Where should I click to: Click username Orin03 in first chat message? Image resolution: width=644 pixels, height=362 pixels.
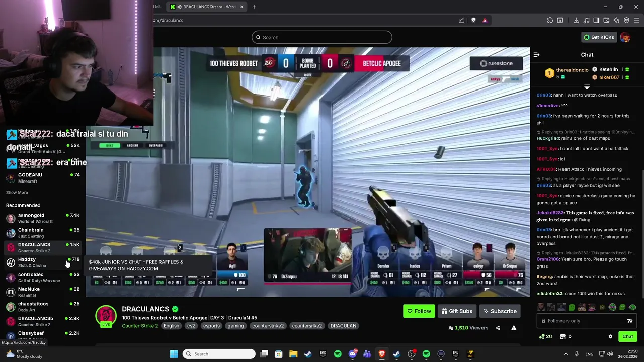tap(544, 95)
